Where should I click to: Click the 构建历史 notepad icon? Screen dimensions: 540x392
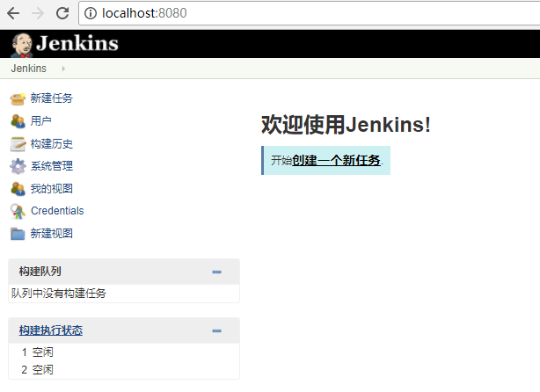[x=18, y=144]
